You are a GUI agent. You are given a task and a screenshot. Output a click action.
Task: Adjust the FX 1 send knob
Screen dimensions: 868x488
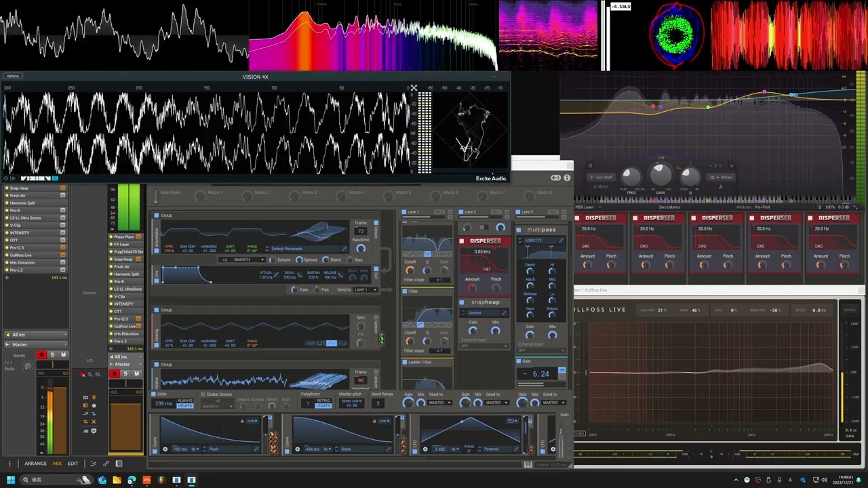point(27,366)
